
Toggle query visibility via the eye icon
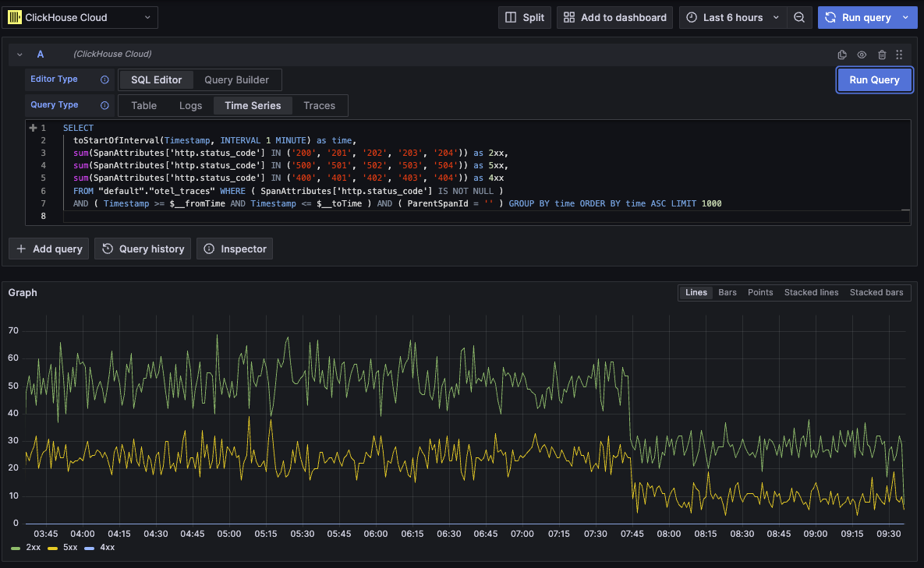click(x=862, y=54)
